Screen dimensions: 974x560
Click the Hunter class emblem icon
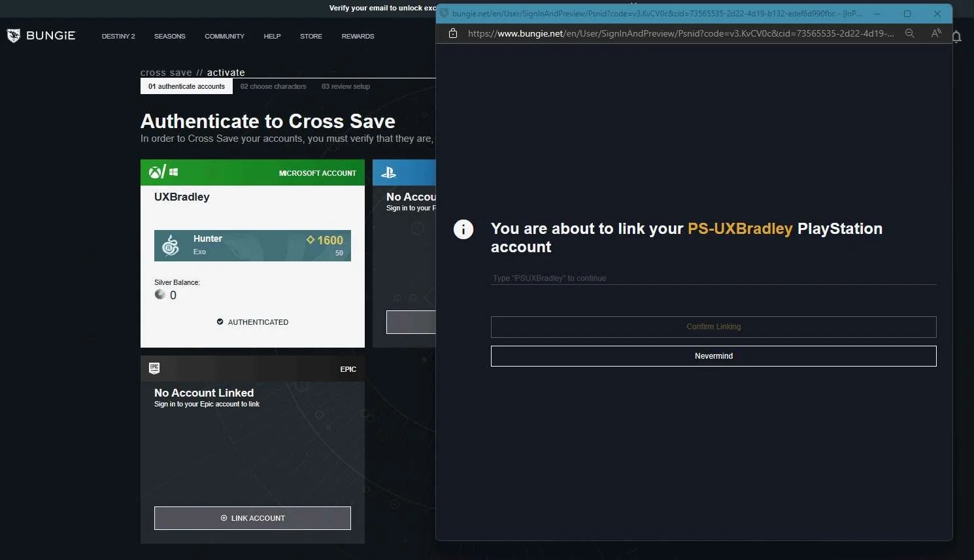[171, 246]
